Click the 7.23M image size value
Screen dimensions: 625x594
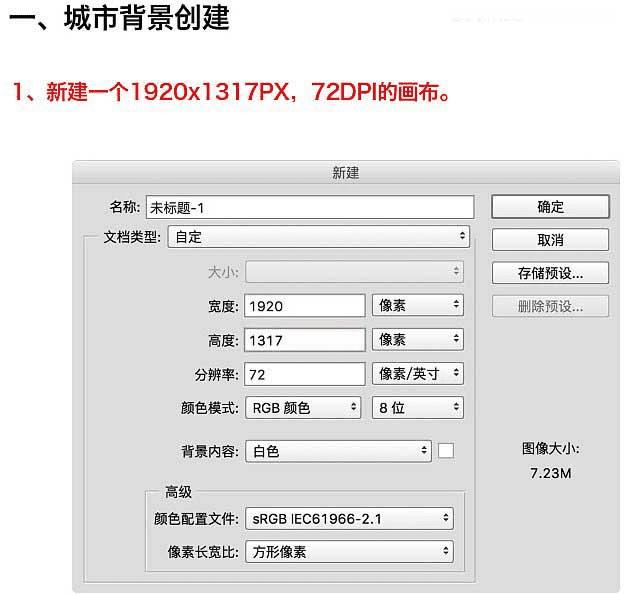click(550, 473)
